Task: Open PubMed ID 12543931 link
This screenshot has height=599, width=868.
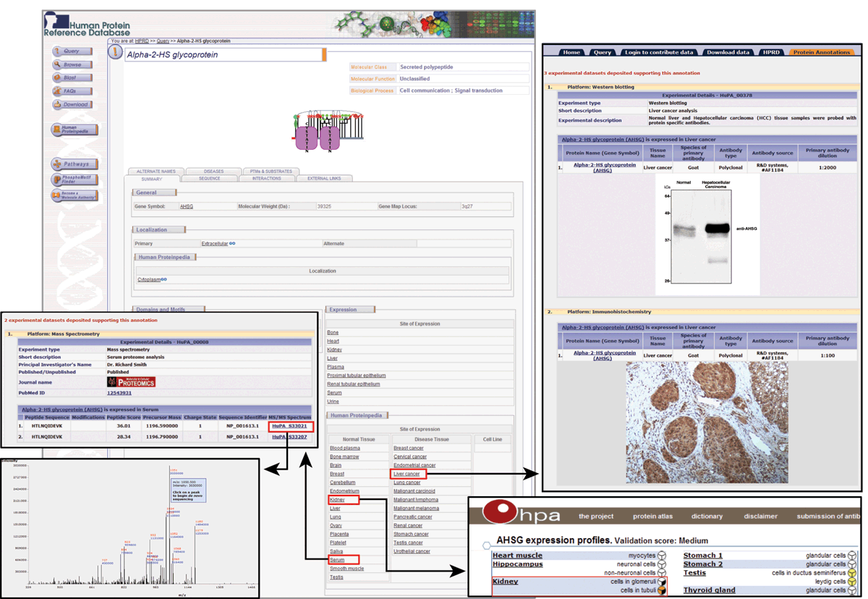Action: click(x=119, y=393)
